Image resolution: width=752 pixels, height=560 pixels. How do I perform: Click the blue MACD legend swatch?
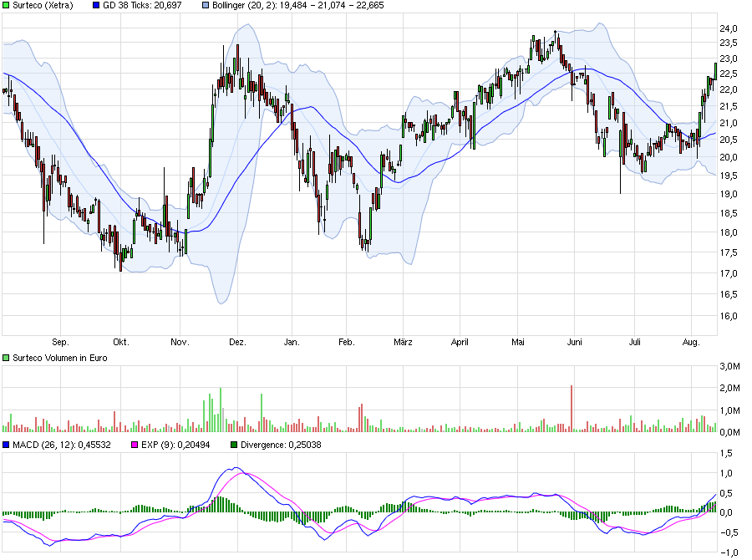pos(6,445)
